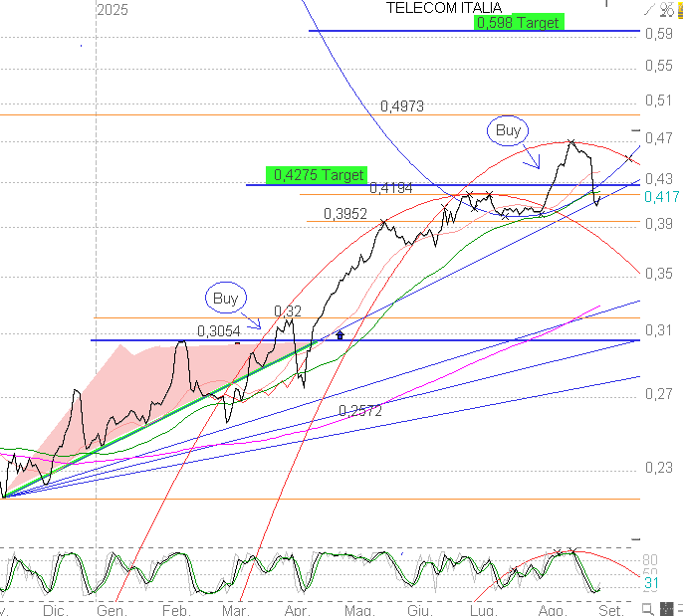Select the 0,2572 level label
Screen dimensions: 683x616
coord(360,411)
